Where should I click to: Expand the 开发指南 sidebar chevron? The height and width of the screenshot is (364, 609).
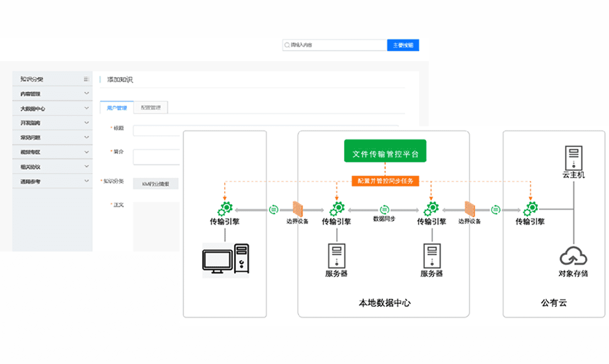point(87,123)
